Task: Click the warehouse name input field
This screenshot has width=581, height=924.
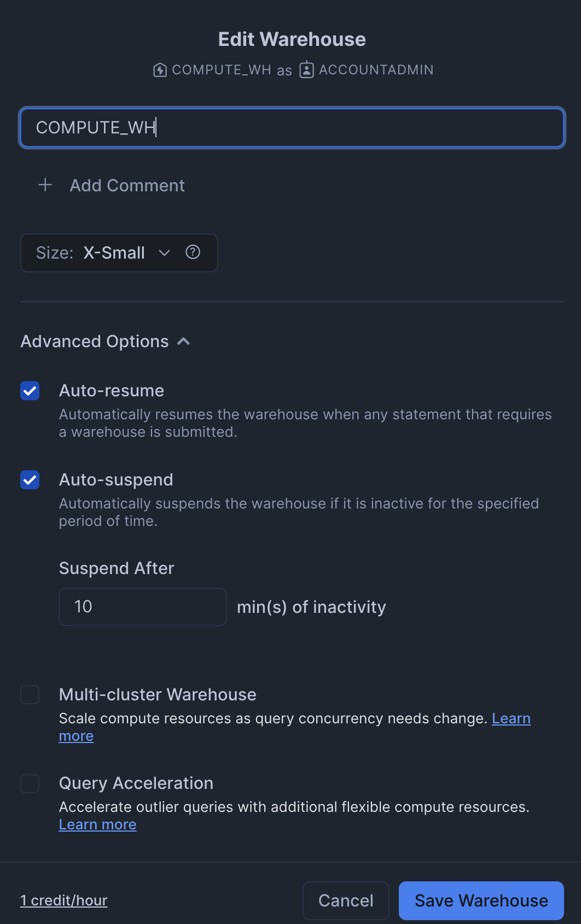Action: (x=292, y=127)
